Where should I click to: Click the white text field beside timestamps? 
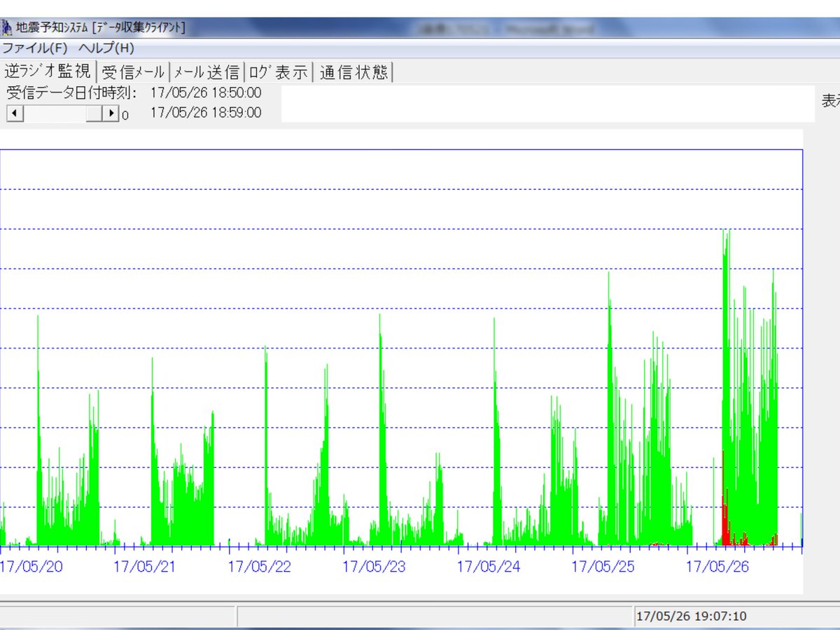(548, 104)
